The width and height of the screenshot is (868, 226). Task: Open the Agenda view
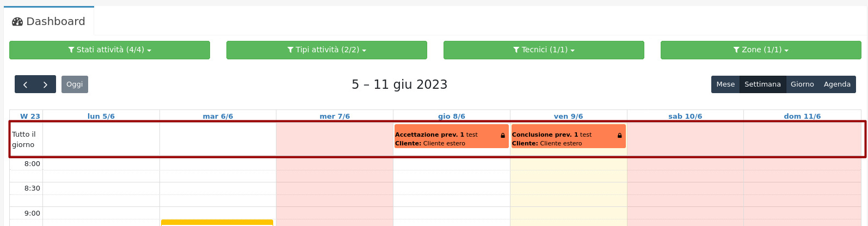[837, 84]
